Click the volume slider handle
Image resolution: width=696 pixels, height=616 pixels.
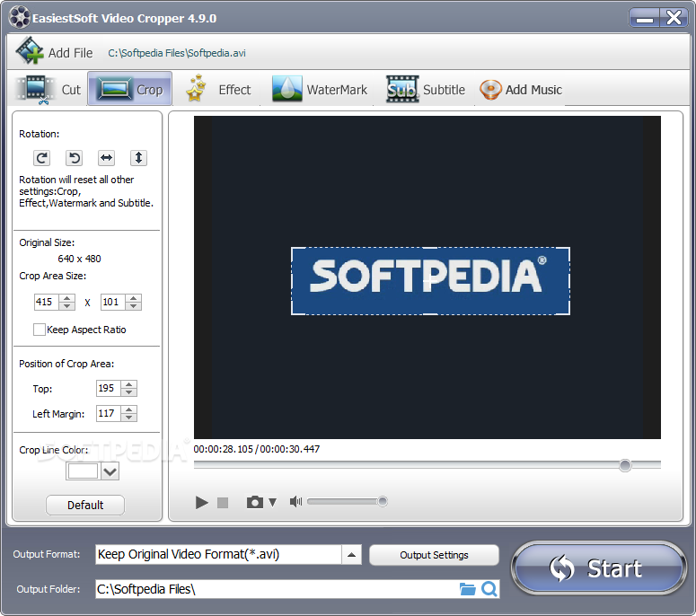point(383,501)
